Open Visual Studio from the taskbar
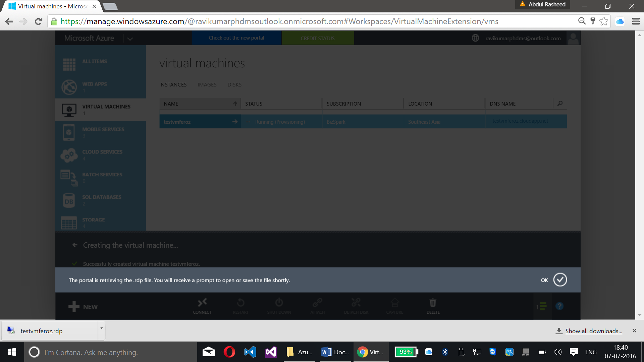Viewport: 644px width, 362px height. [271, 352]
